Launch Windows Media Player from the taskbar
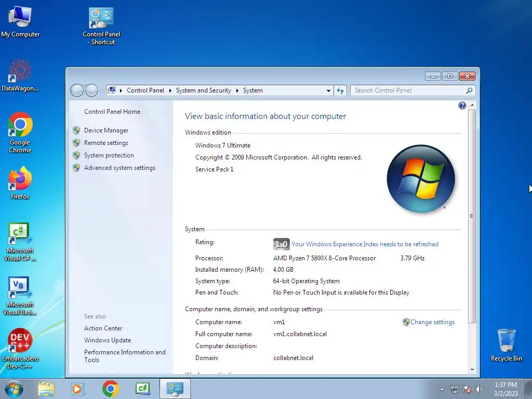 point(78,389)
